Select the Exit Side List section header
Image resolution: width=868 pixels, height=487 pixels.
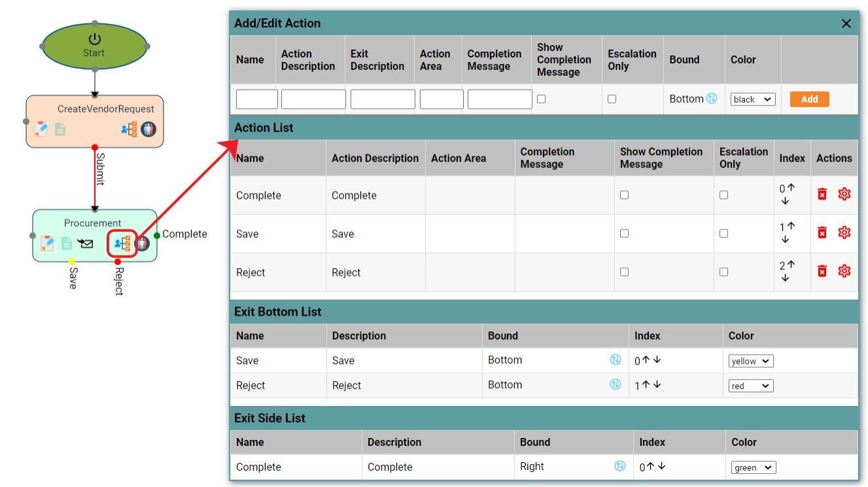point(269,418)
